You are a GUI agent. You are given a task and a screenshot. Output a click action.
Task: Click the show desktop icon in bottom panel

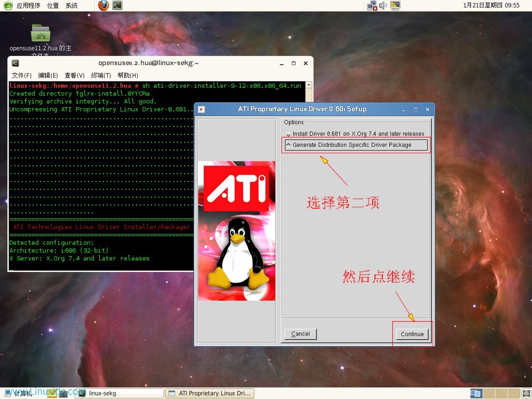[x=526, y=393]
